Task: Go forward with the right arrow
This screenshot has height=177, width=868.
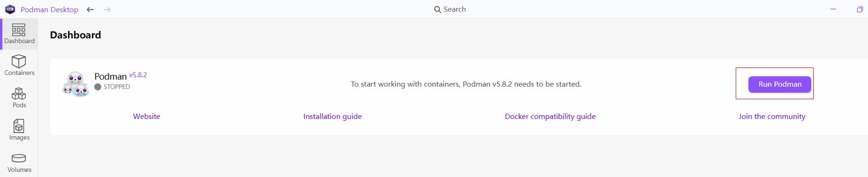Action: click(x=107, y=9)
